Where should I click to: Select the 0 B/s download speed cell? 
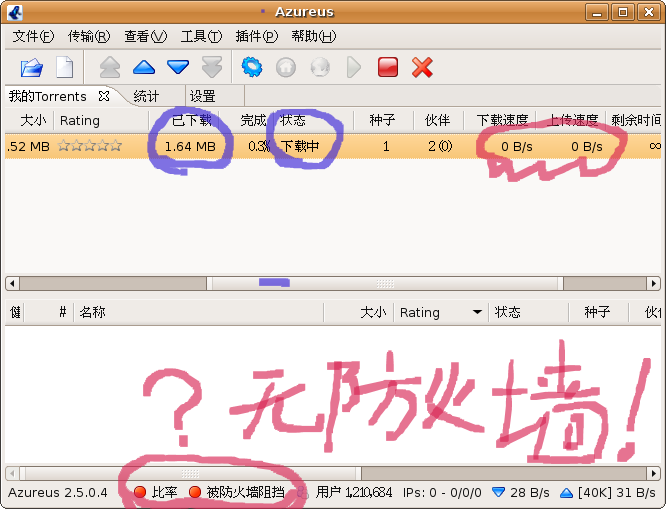tap(516, 147)
